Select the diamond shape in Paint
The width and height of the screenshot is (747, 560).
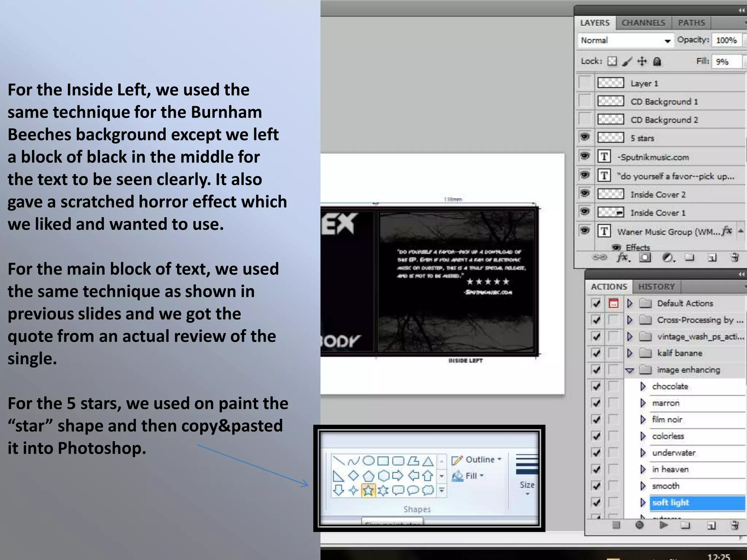pos(353,475)
